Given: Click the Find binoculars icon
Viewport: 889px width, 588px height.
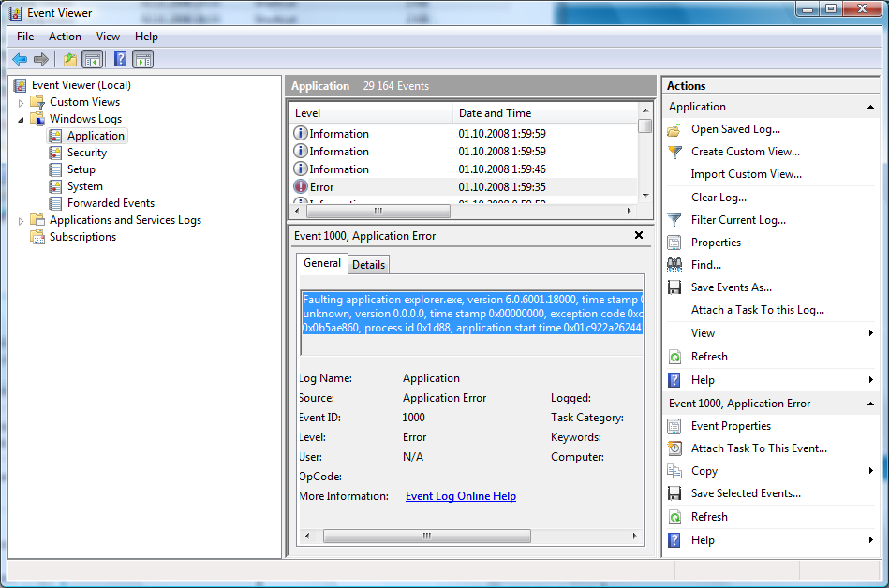Looking at the screenshot, I should click(x=674, y=265).
